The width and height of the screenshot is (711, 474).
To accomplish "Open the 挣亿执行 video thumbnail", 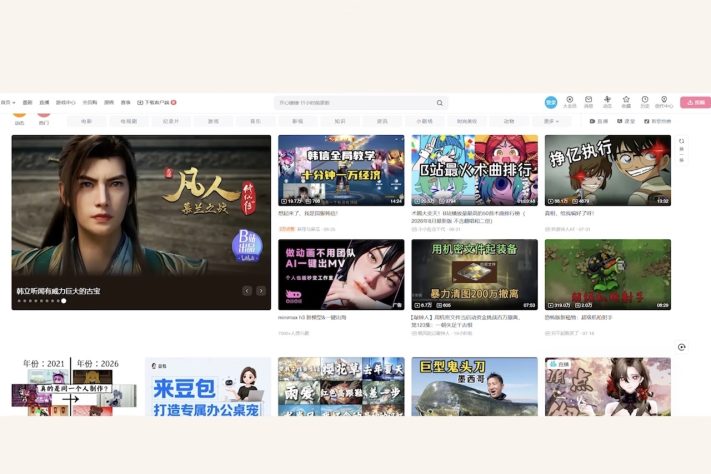I will click(x=608, y=170).
